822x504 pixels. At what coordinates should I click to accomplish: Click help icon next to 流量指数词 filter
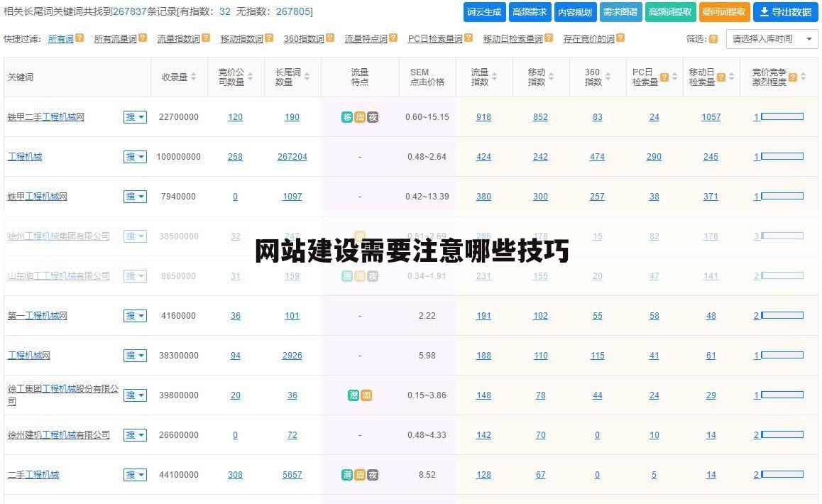[x=206, y=38]
